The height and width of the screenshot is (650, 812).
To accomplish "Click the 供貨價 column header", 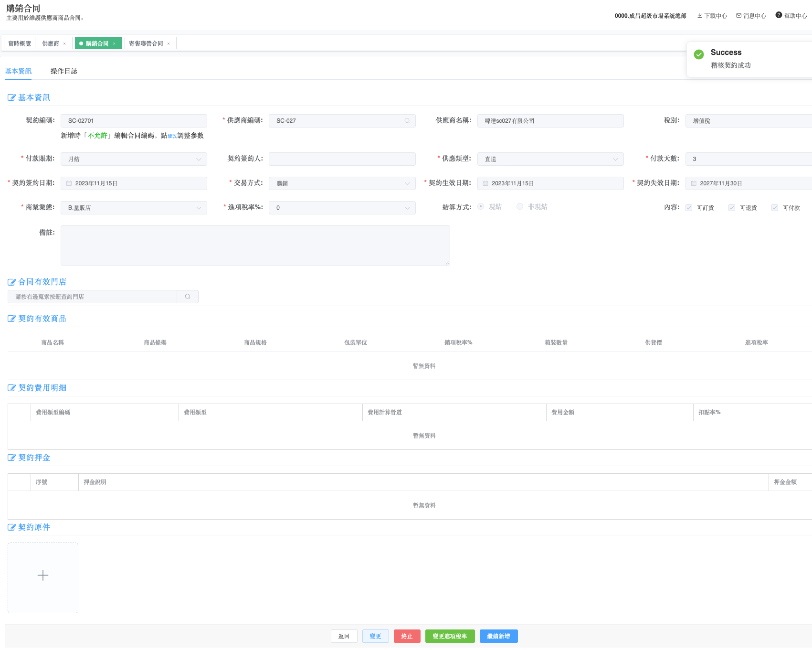I will click(654, 342).
